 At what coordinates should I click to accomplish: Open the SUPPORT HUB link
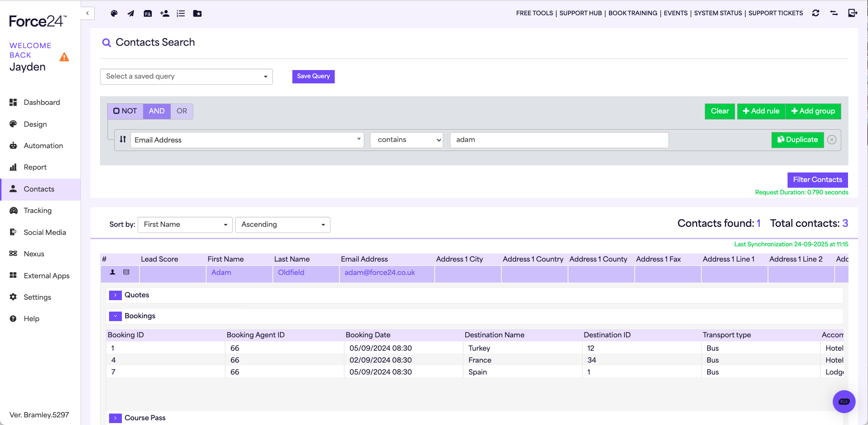tap(580, 13)
